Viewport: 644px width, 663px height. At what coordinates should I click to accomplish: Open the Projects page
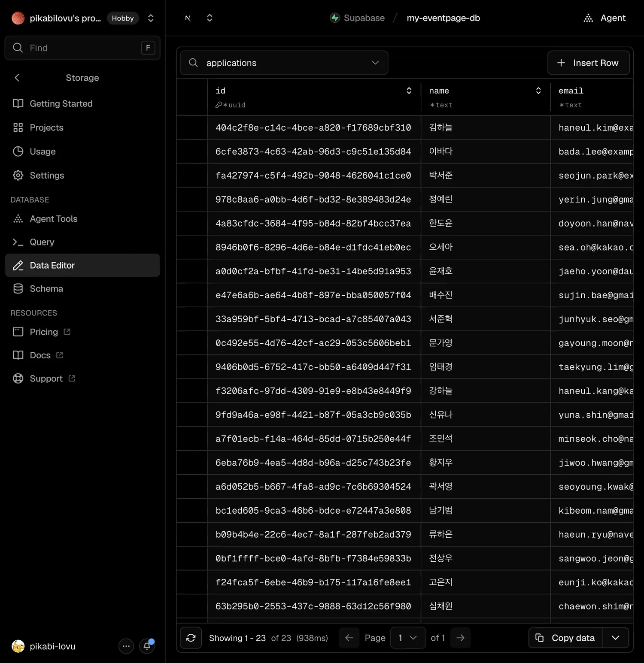pos(82,127)
